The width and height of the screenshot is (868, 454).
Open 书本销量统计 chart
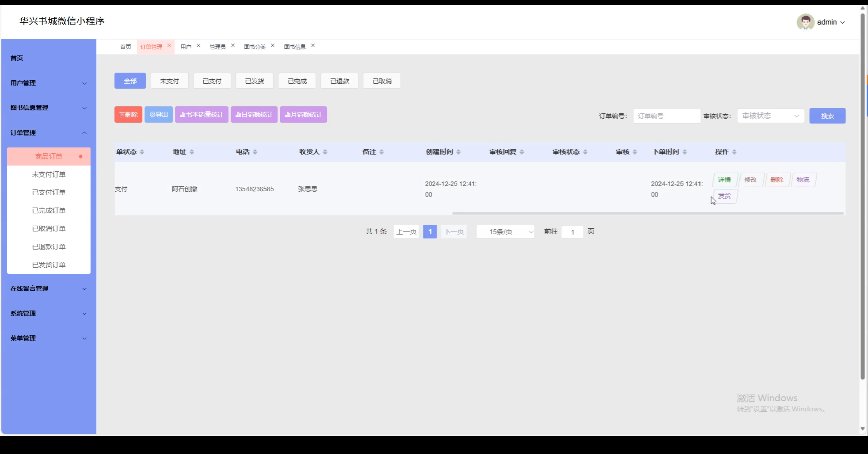pos(201,115)
